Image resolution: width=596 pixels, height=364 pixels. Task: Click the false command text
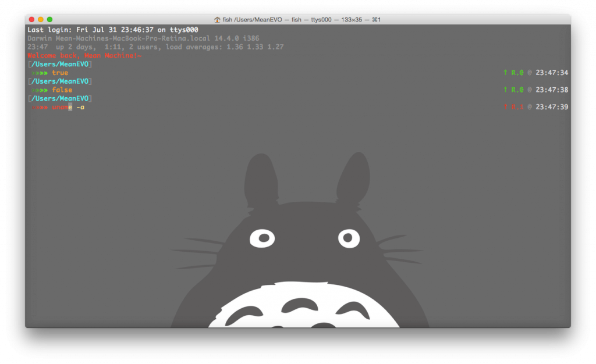(x=62, y=90)
